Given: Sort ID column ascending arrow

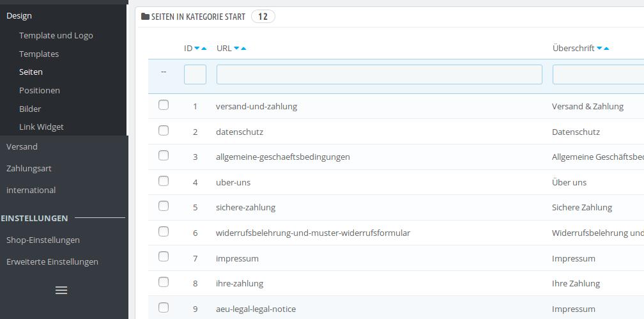Looking at the screenshot, I should click(204, 49).
